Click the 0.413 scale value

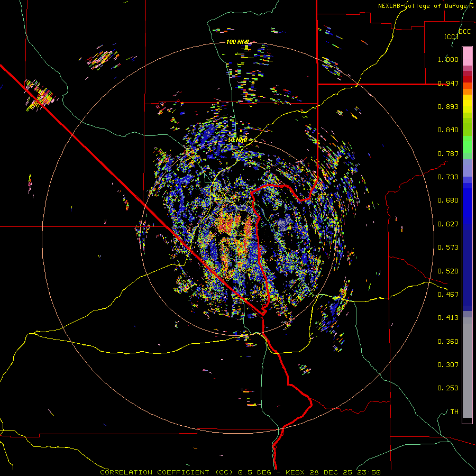448,318
